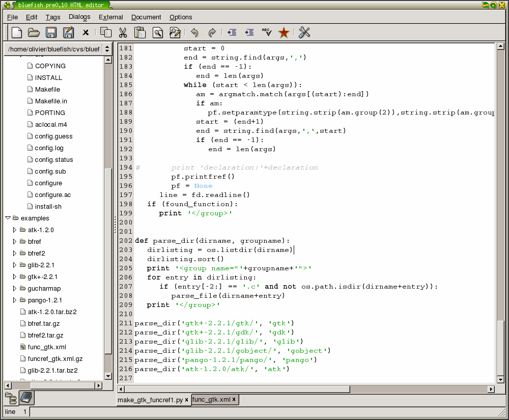
Task: Close the make_gtk_funcref1.py tab
Action: tap(187, 400)
